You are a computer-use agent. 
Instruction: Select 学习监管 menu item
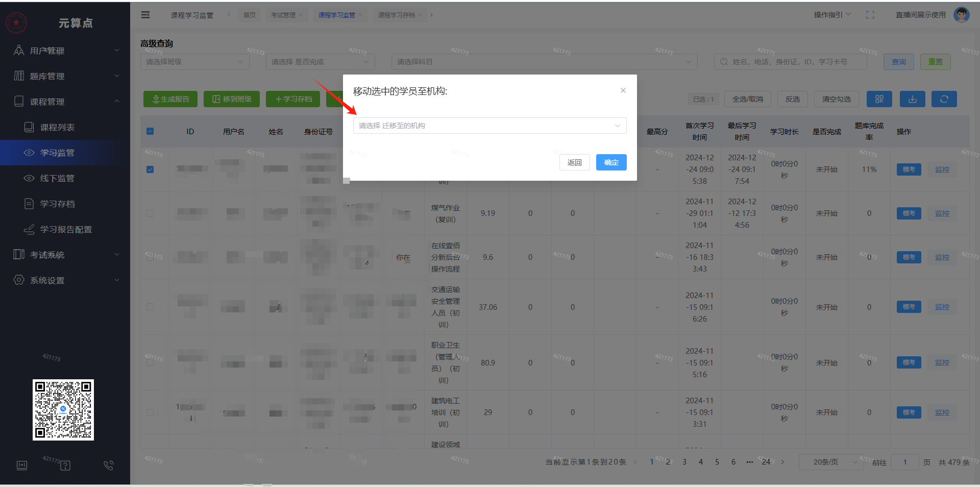click(65, 153)
